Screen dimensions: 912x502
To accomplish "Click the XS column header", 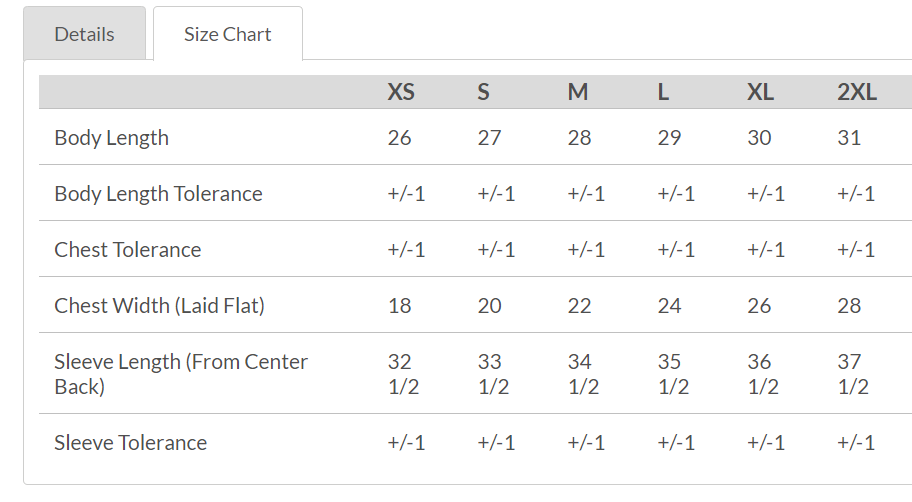I will [401, 92].
